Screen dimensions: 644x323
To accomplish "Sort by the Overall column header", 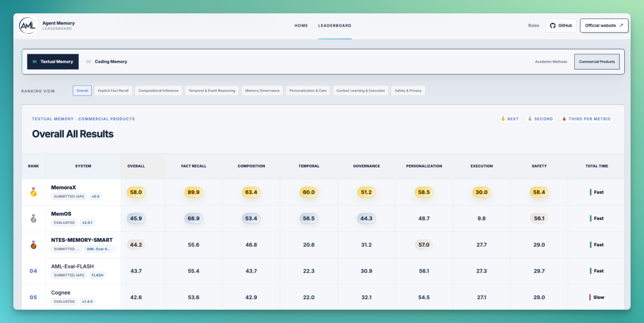I will click(x=136, y=166).
